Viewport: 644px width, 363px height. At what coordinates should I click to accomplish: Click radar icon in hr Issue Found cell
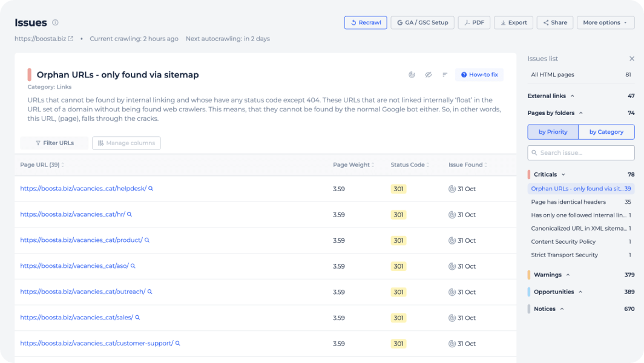coord(452,215)
